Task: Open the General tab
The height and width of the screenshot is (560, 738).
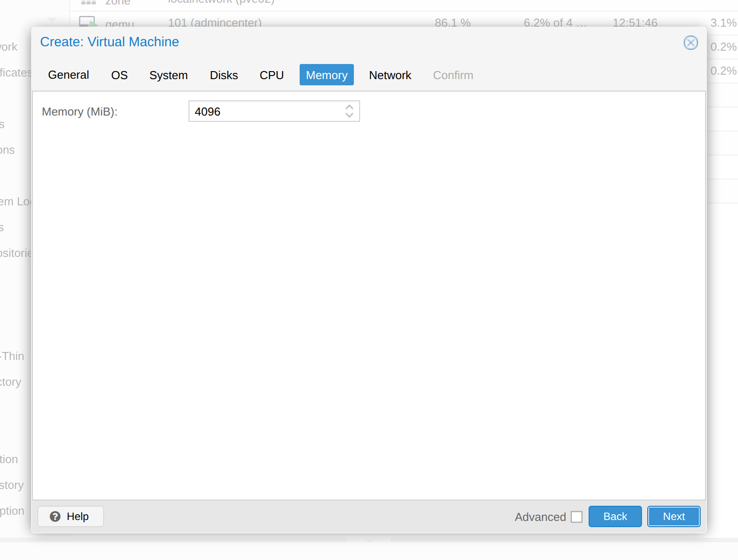Action: 68,75
